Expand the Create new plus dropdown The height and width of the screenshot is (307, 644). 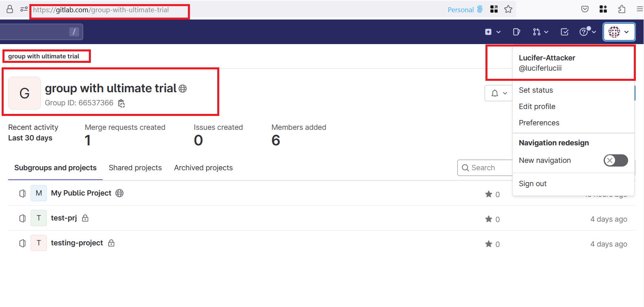(x=492, y=32)
